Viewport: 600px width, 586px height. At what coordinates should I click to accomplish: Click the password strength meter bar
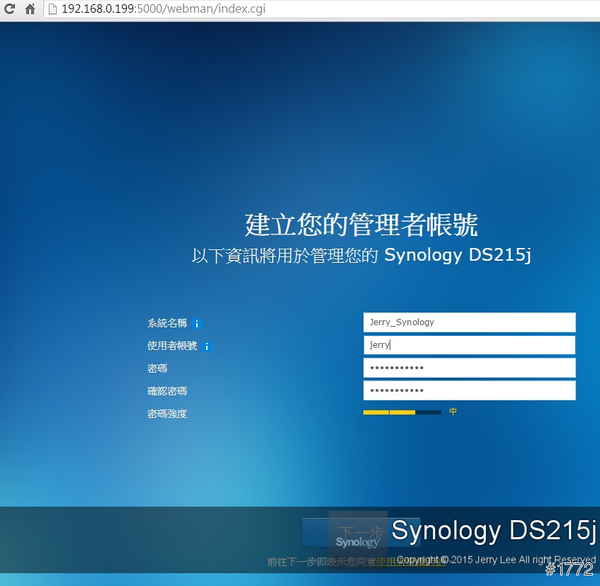pyautogui.click(x=401, y=412)
